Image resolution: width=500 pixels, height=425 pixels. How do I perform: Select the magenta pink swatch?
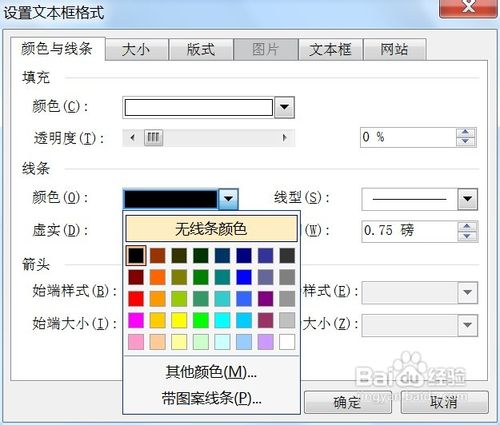(x=136, y=320)
